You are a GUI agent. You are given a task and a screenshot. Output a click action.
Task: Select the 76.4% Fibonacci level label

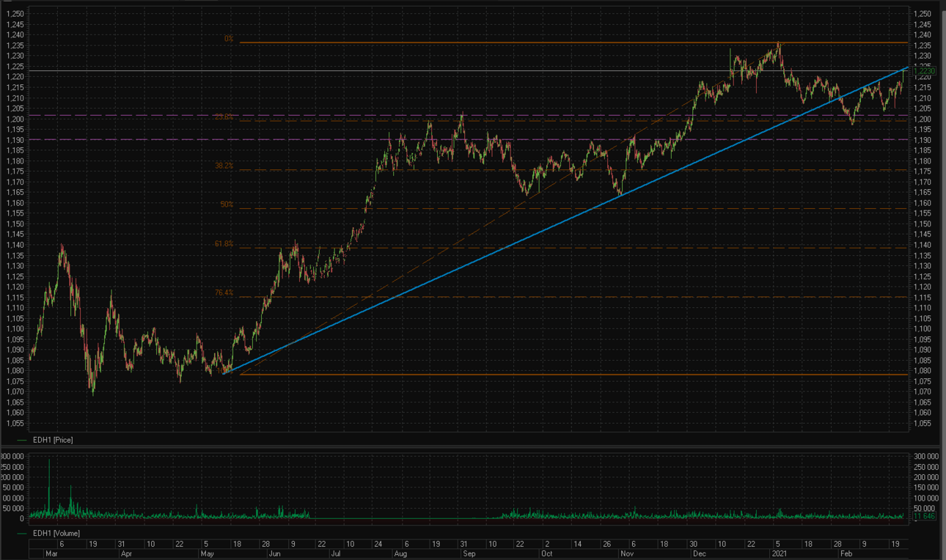point(224,292)
